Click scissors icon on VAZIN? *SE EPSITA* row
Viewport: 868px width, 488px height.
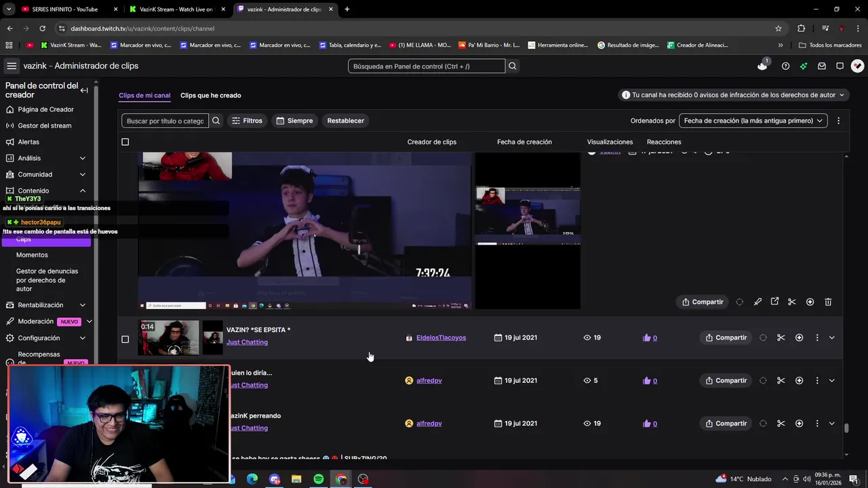click(x=781, y=338)
